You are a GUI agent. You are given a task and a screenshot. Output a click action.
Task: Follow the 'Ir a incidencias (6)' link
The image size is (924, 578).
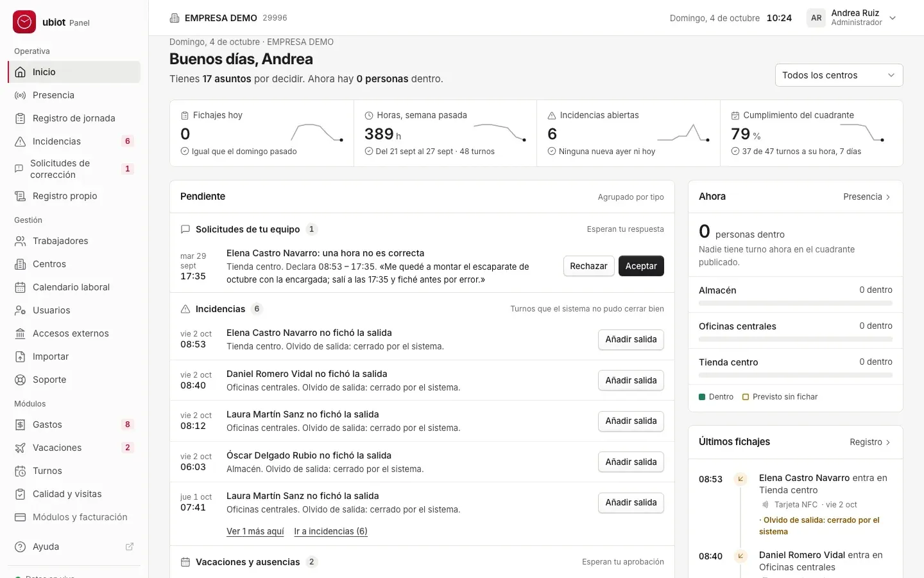click(330, 531)
